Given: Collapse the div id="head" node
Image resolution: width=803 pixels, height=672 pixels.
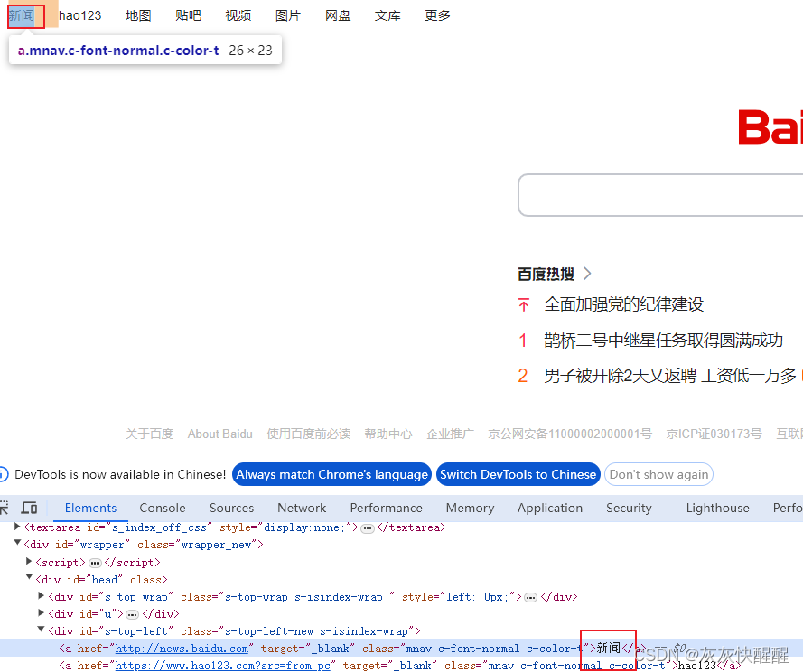Looking at the screenshot, I should click(x=30, y=578).
